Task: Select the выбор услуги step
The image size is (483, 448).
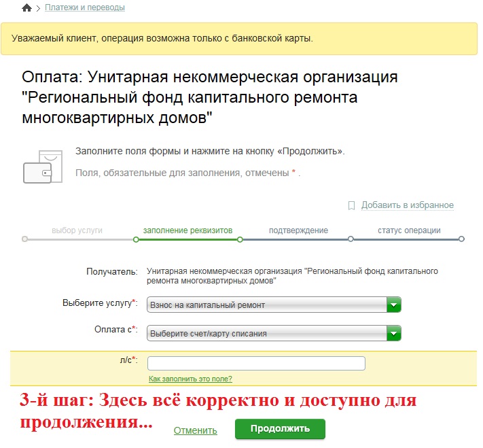Action: (77, 230)
